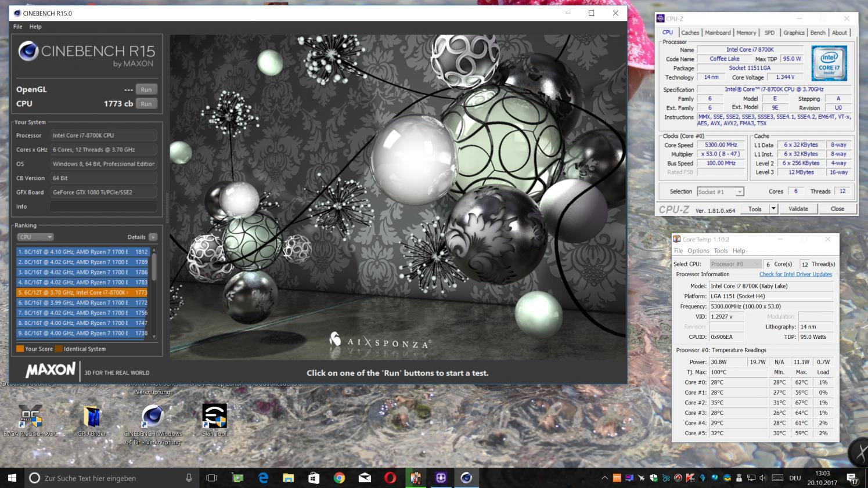
Task: Run the CPU benchmark test
Action: pyautogui.click(x=146, y=104)
